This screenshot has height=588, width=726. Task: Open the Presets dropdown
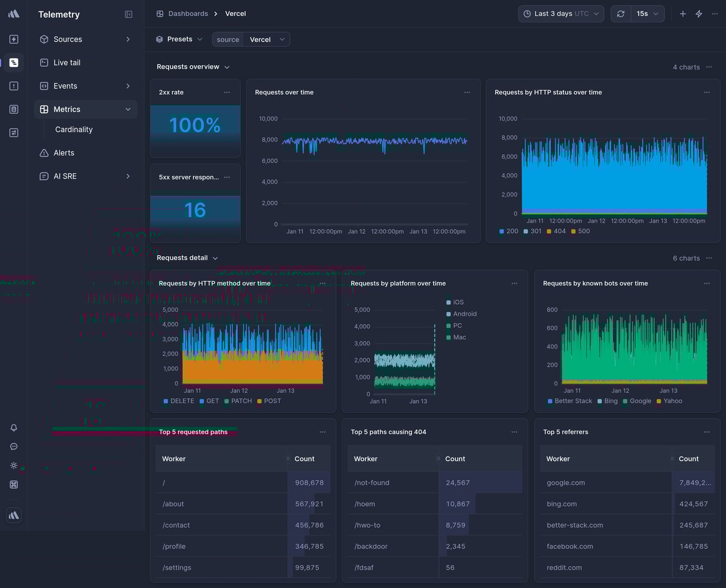tap(179, 39)
